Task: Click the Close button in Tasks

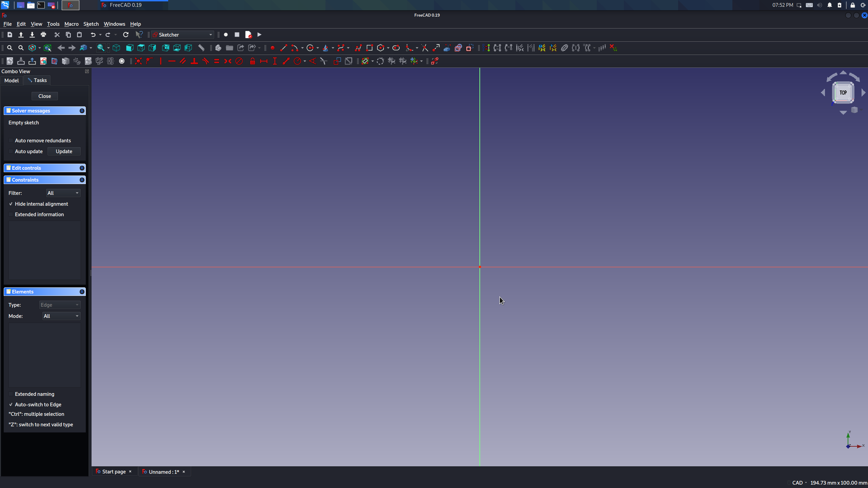Action: [x=44, y=96]
